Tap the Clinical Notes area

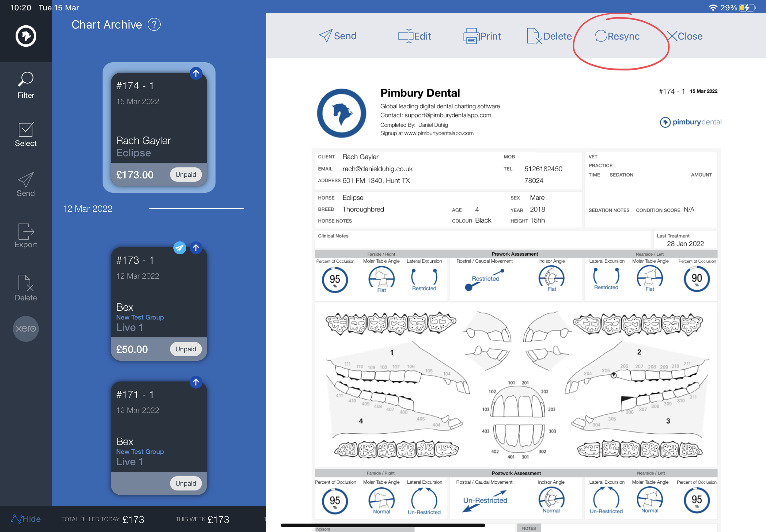(x=483, y=239)
